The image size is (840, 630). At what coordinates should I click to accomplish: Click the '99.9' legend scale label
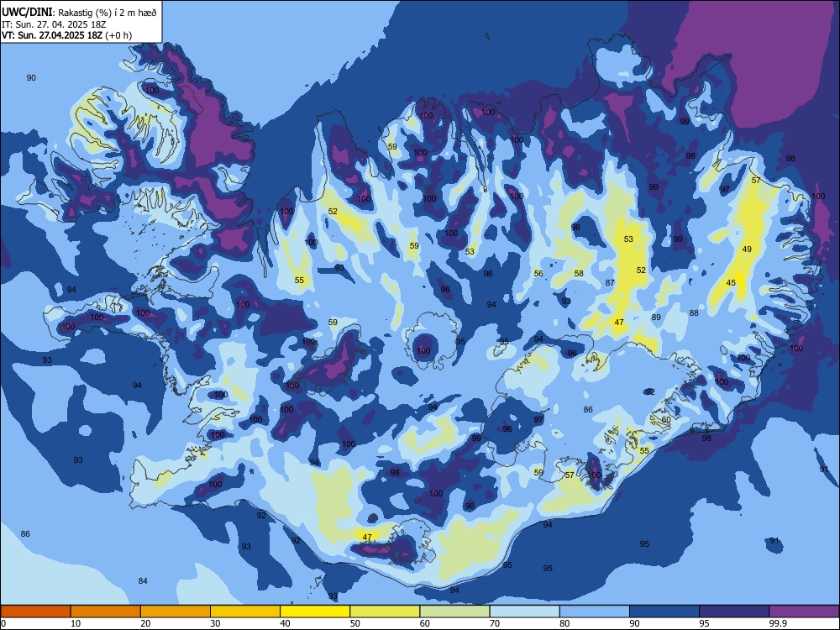pos(777,623)
